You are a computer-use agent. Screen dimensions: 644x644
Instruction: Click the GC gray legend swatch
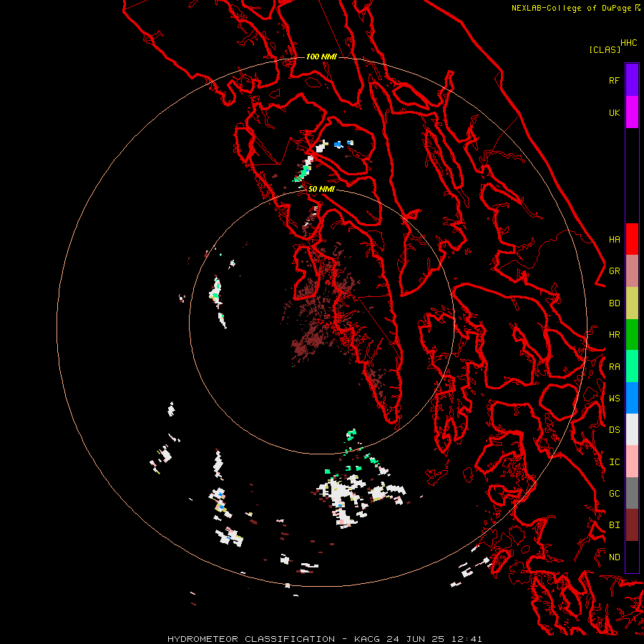coord(632,493)
